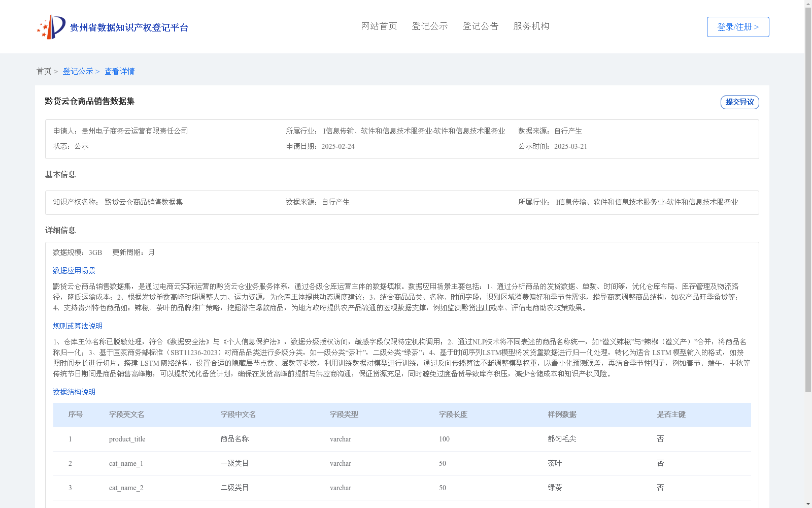Click the 数据结构说明 heading
This screenshot has width=812, height=508.
(74, 392)
